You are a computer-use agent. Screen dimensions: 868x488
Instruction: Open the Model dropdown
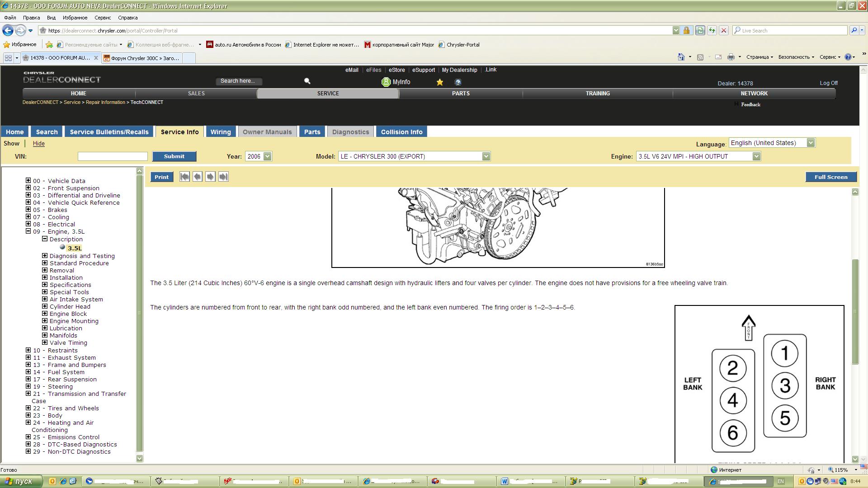486,156
